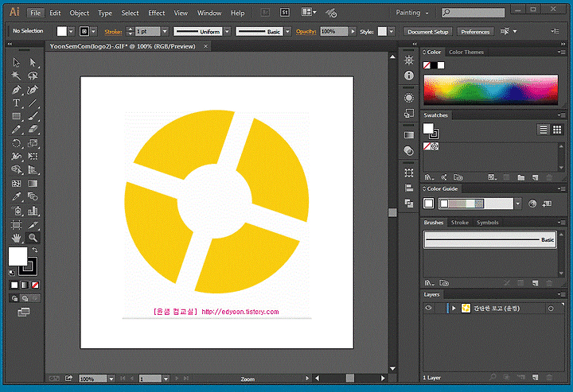Open the Uniform width profile dropdown
This screenshot has width=573, height=392.
point(228,31)
